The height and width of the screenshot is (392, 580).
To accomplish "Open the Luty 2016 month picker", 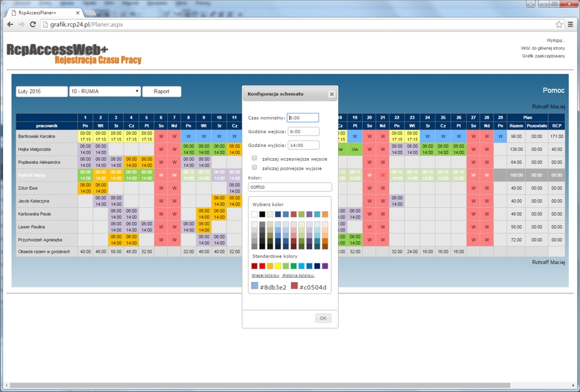I will click(x=42, y=91).
